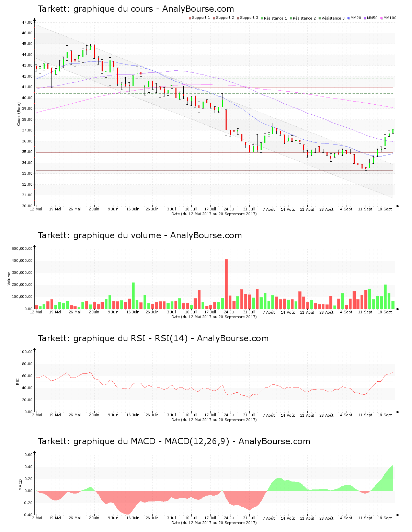Click the tallest red volume bar
The height and width of the screenshot is (532, 412).
(226, 284)
